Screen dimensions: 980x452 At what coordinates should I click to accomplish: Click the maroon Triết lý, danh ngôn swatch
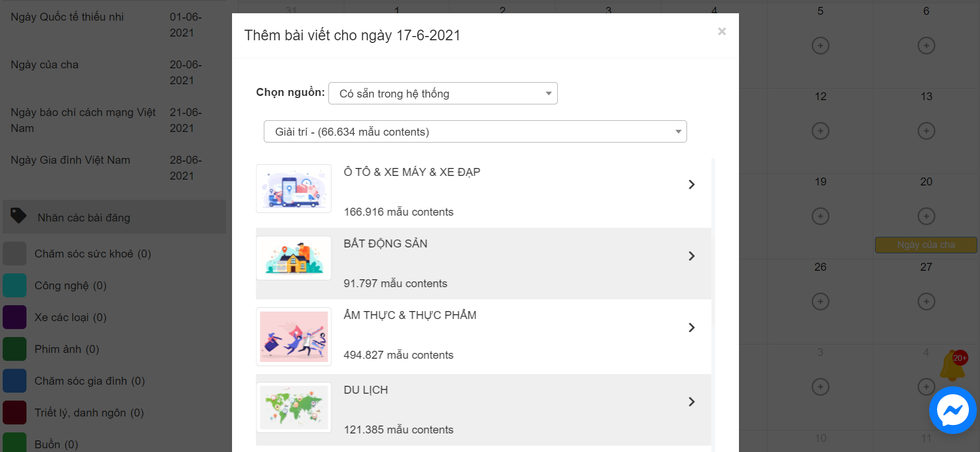[14, 413]
